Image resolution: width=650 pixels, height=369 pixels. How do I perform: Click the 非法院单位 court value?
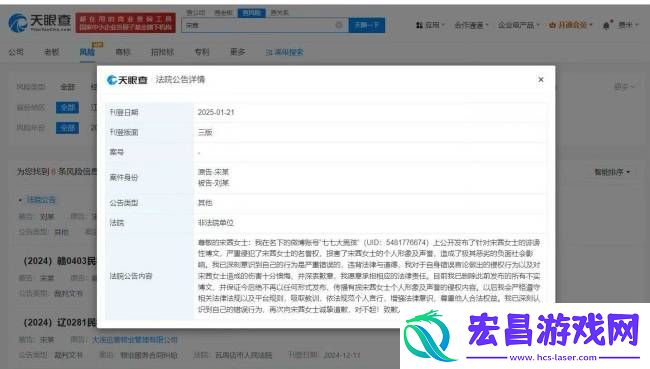pyautogui.click(x=216, y=223)
